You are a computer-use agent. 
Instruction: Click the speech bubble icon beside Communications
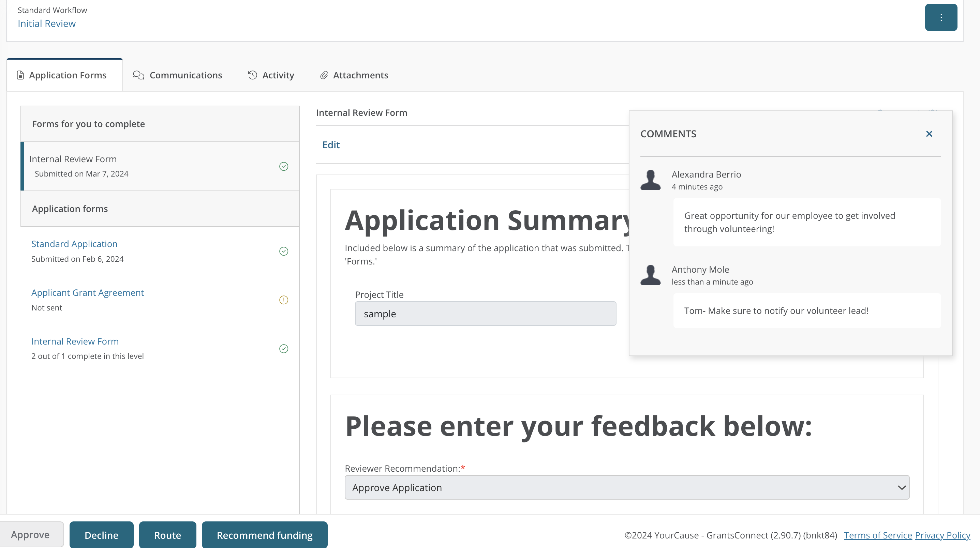click(x=138, y=75)
